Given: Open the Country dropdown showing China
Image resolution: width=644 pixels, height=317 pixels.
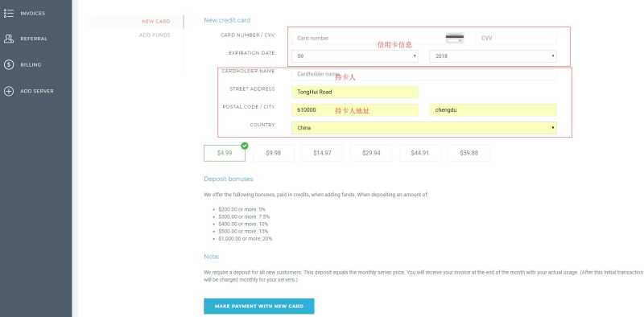Looking at the screenshot, I should point(424,128).
